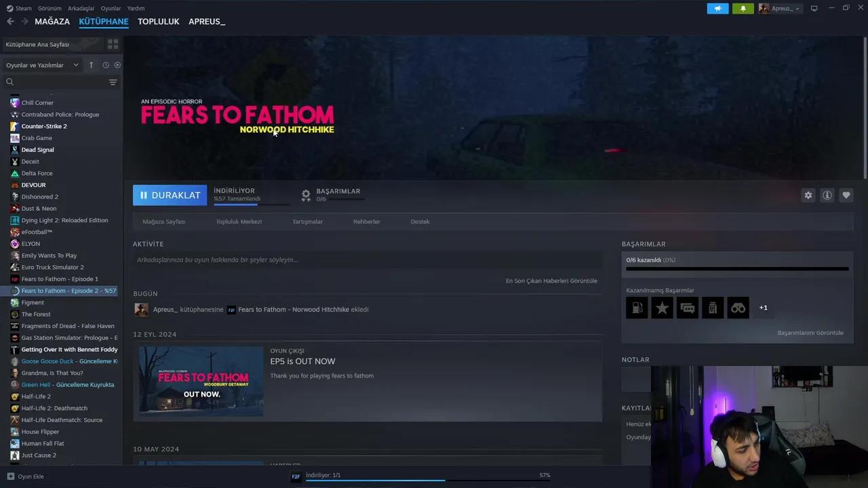
Task: Open Mağaza Sayfası link
Action: 164,222
